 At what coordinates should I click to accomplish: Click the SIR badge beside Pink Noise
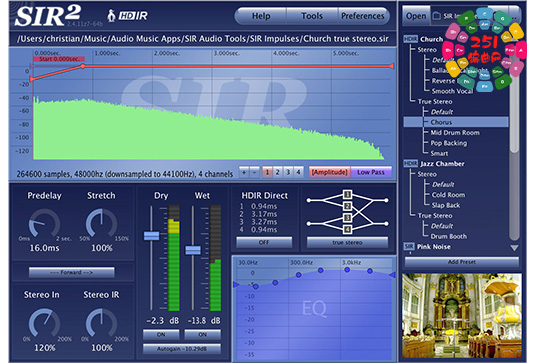coord(409,246)
